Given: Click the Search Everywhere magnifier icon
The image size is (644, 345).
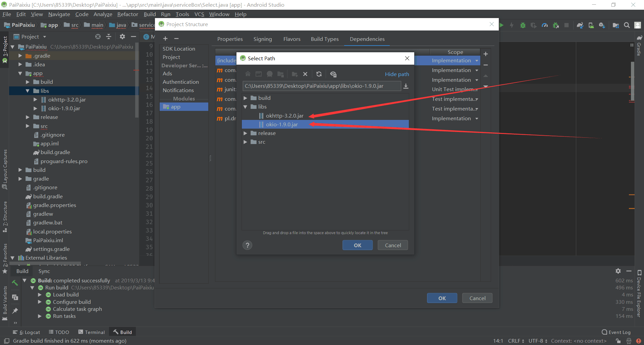Looking at the screenshot, I should tap(627, 25).
